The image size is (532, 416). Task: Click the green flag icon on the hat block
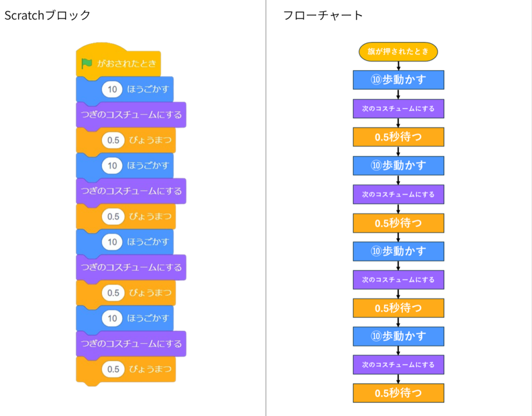tap(87, 63)
